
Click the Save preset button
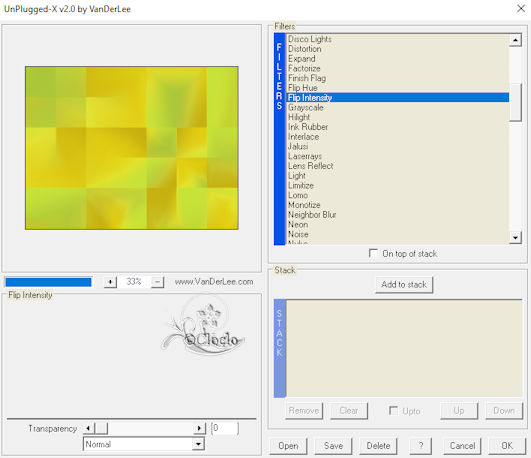(333, 445)
